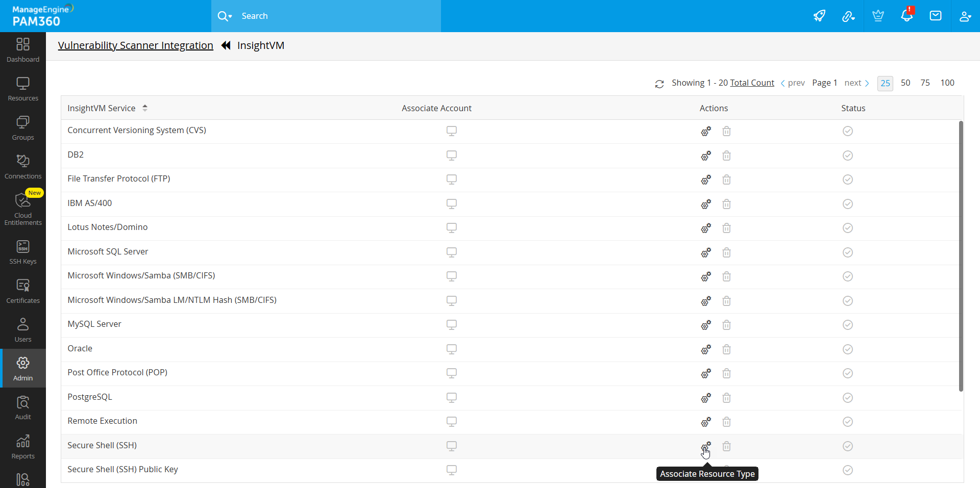The image size is (980, 488).
Task: Click the notification bell with alert badge
Action: click(x=907, y=15)
